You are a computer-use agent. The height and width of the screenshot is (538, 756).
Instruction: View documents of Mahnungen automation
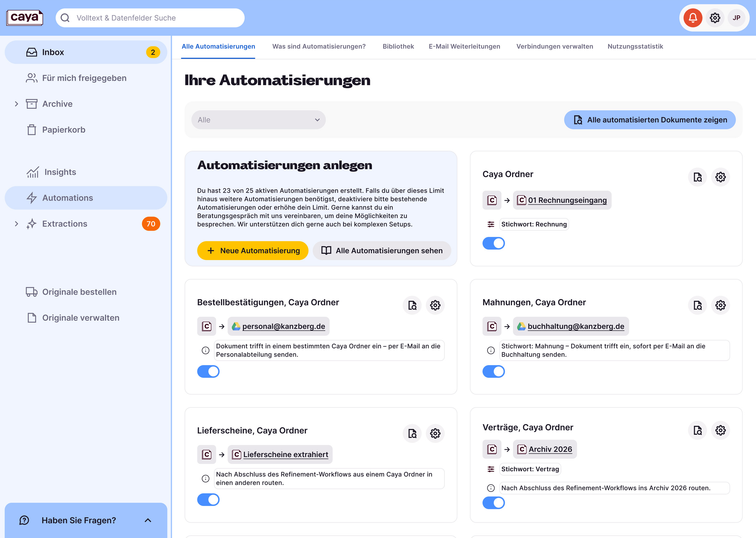[x=697, y=306]
